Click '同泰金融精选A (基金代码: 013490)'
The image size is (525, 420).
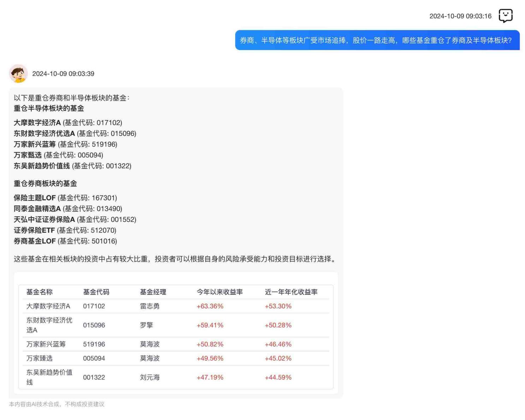click(x=68, y=209)
